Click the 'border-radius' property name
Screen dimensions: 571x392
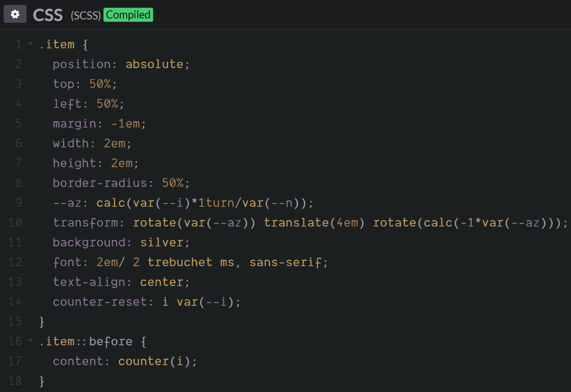pos(100,183)
